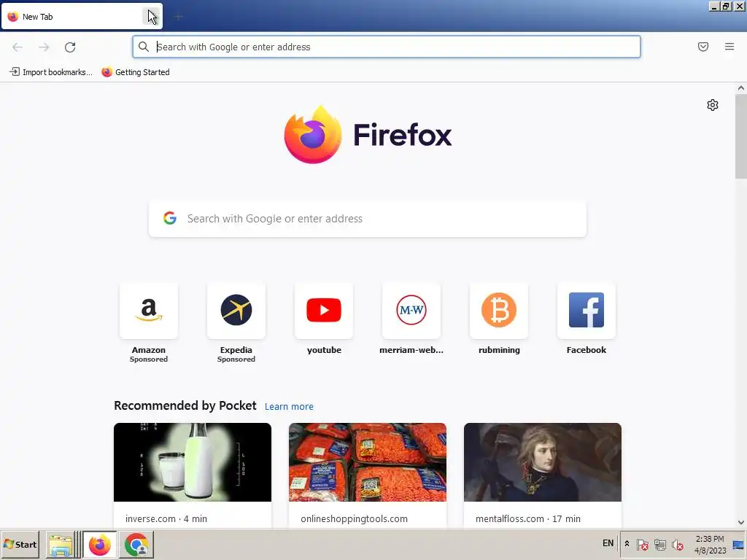
Task: Open Action Center flag icon
Action: coord(642,544)
